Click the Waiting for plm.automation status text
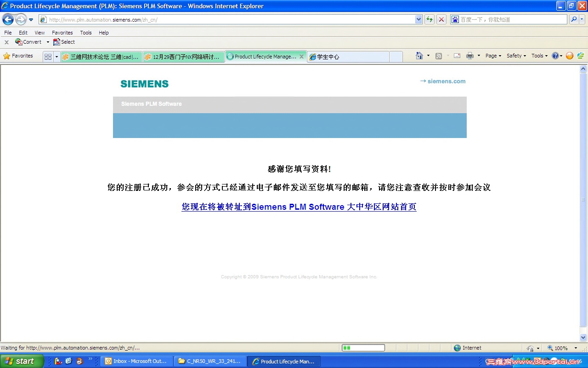 (x=70, y=348)
